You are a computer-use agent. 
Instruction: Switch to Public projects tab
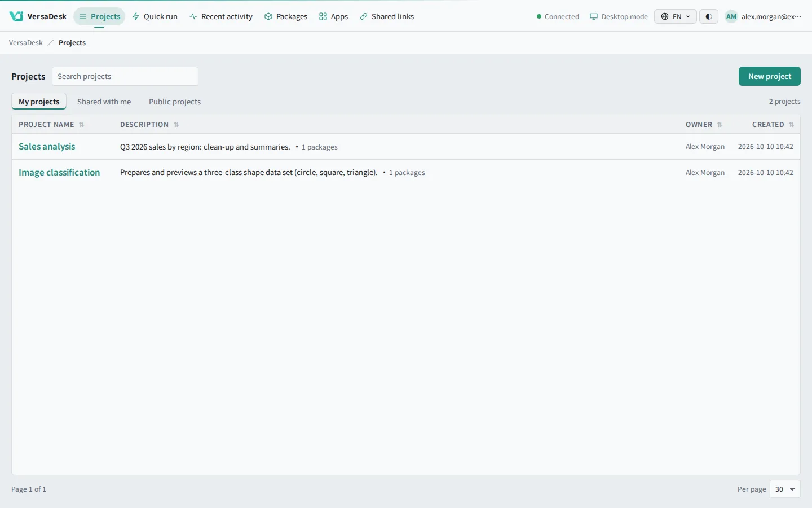pos(175,102)
